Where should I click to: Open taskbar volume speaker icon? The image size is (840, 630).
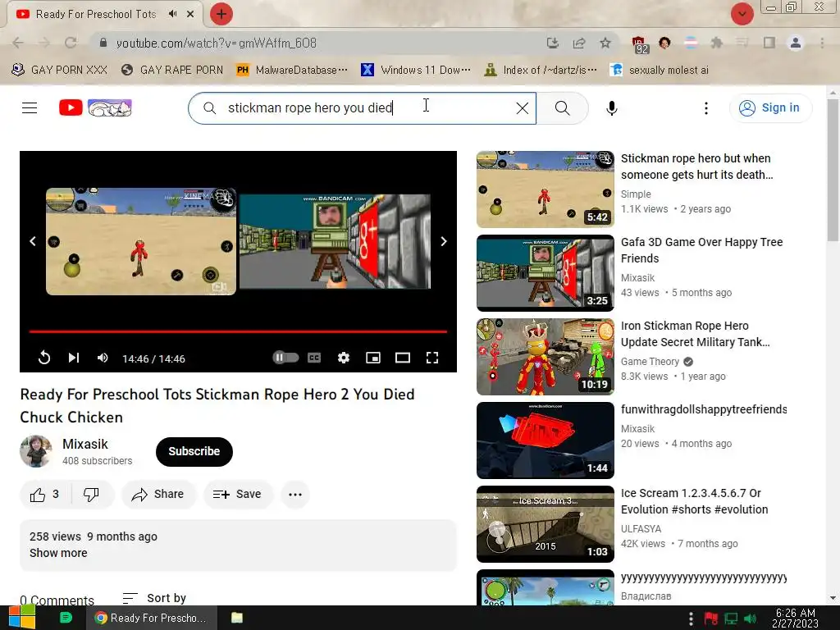[x=751, y=619]
